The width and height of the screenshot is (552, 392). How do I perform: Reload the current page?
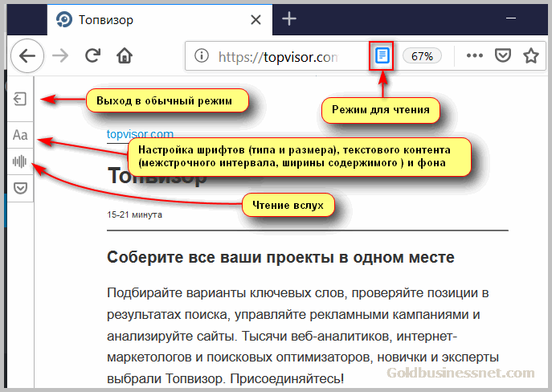92,55
